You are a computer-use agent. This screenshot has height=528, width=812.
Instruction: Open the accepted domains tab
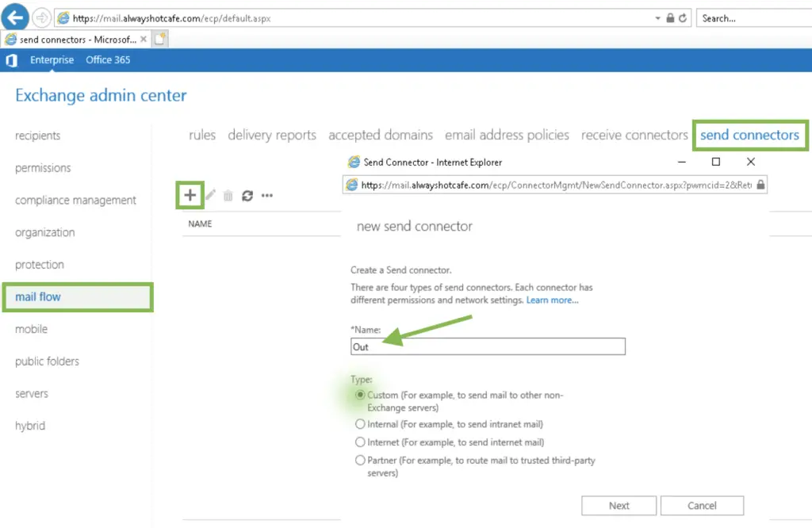click(x=381, y=135)
